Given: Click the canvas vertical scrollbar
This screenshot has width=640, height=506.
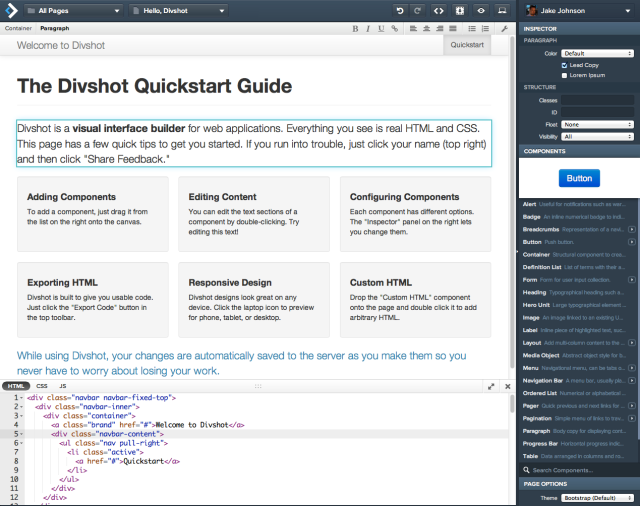Looking at the screenshot, I should pos(512,204).
